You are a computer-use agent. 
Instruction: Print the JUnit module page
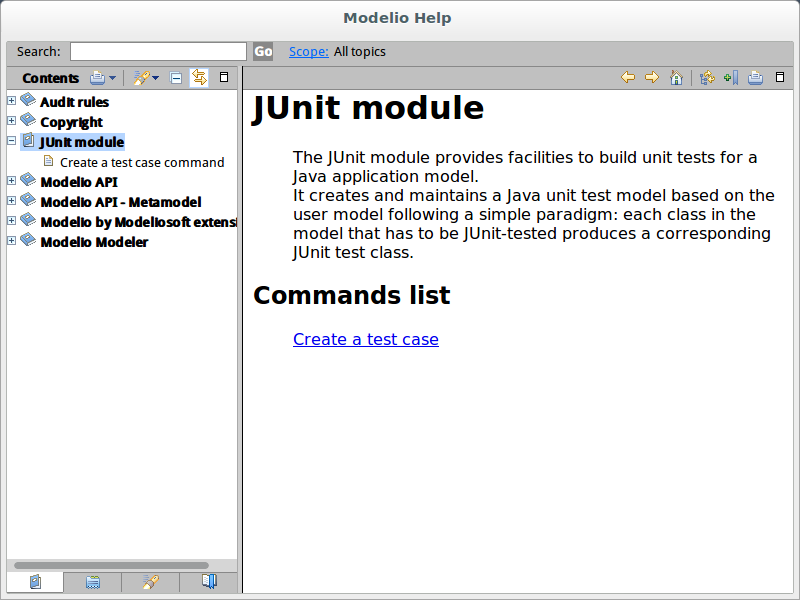pyautogui.click(x=755, y=78)
